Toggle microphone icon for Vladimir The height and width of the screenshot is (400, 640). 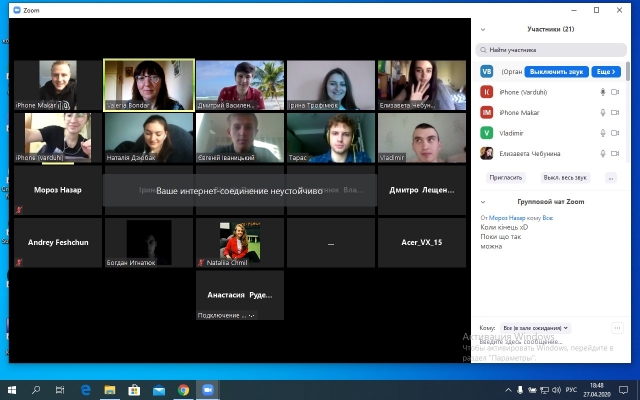[x=602, y=133]
